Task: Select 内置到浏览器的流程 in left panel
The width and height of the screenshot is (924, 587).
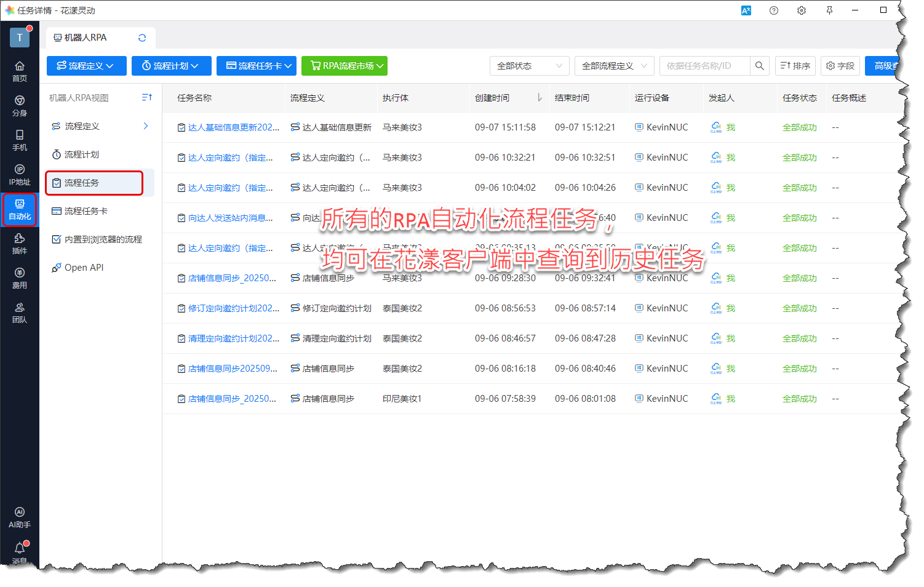Action: [103, 239]
